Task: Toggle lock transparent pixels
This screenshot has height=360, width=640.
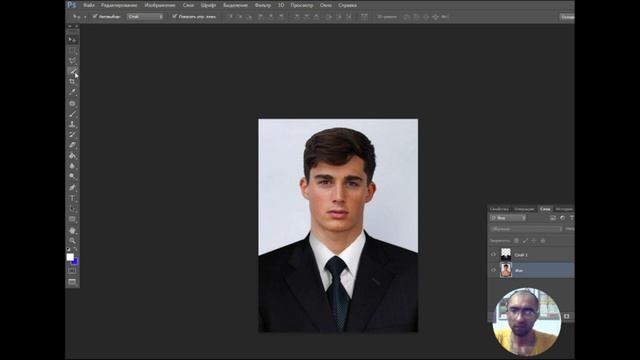Action: [x=516, y=241]
